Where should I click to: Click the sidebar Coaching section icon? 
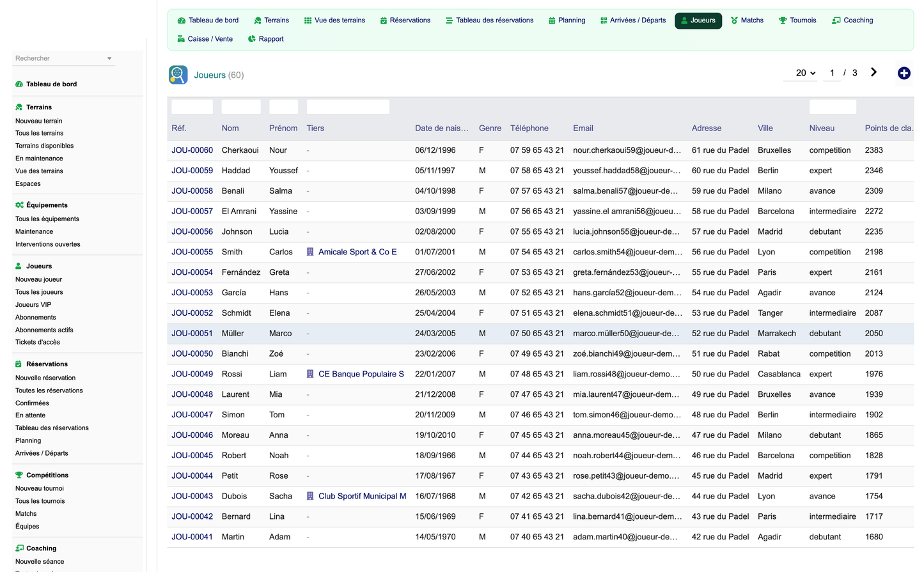[x=20, y=548]
